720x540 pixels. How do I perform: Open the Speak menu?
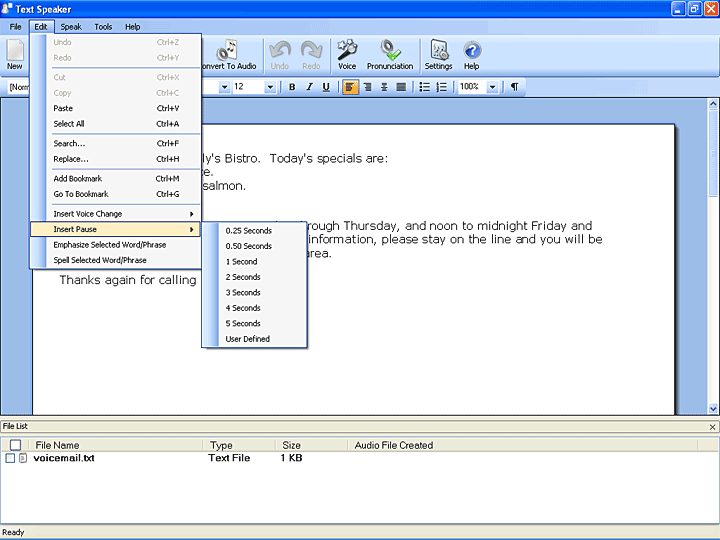(71, 27)
